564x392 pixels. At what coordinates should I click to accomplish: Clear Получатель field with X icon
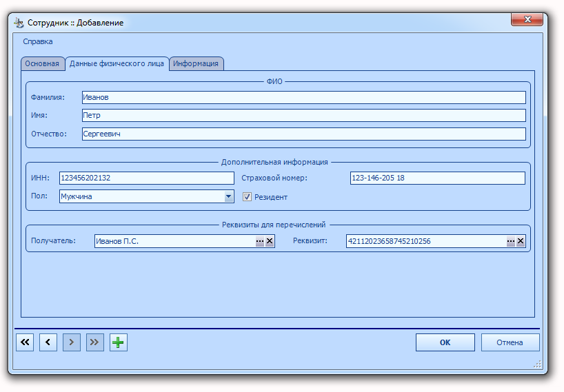[270, 241]
